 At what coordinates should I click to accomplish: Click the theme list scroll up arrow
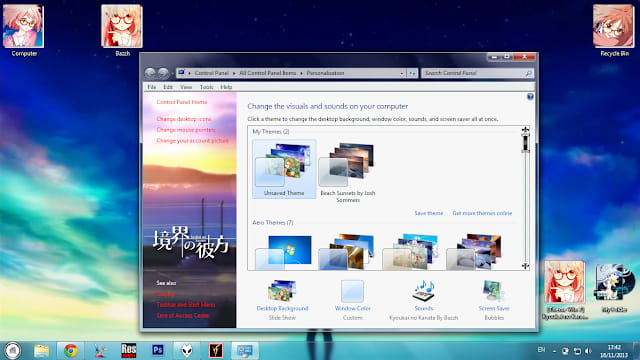525,130
